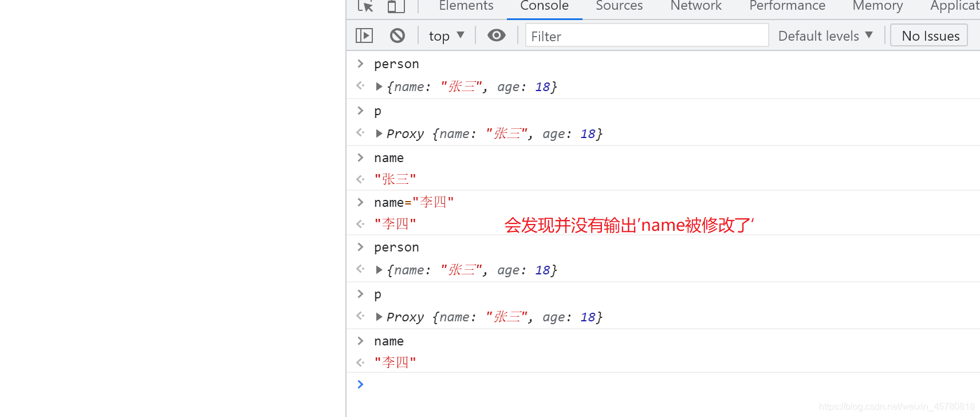Expand the first {name: "张三"} object output
Image resolution: width=980 pixels, height=417 pixels.
[x=379, y=87]
